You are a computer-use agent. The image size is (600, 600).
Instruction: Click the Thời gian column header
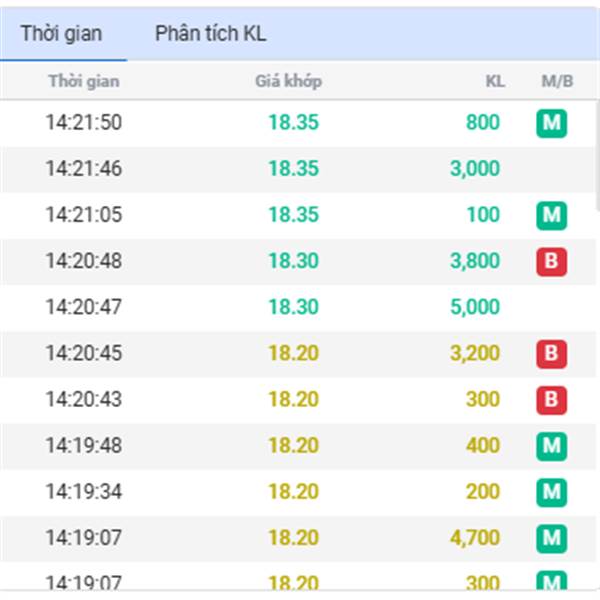84,81
